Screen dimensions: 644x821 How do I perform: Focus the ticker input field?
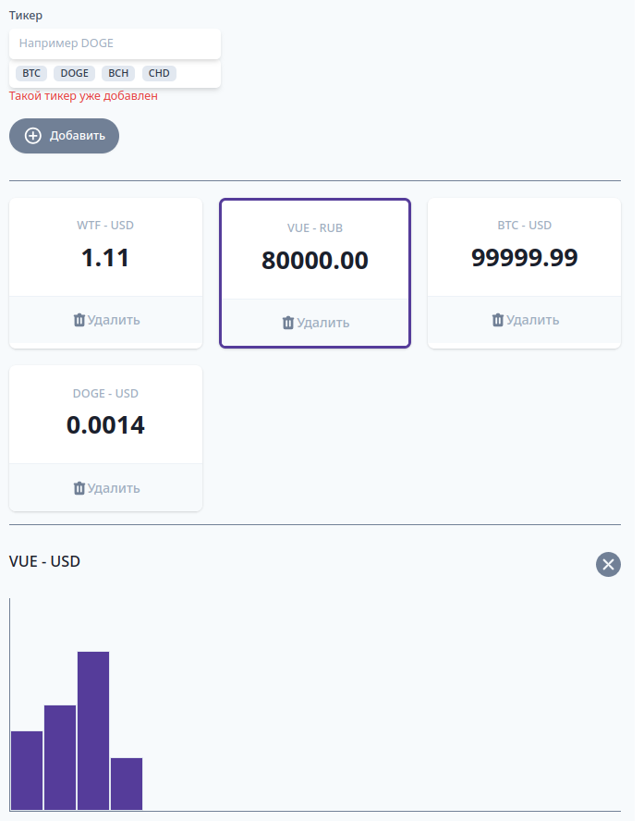coord(115,43)
